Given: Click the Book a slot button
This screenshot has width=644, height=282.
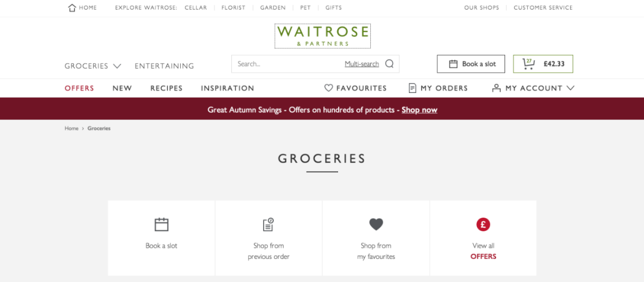Looking at the screenshot, I should pos(470,64).
